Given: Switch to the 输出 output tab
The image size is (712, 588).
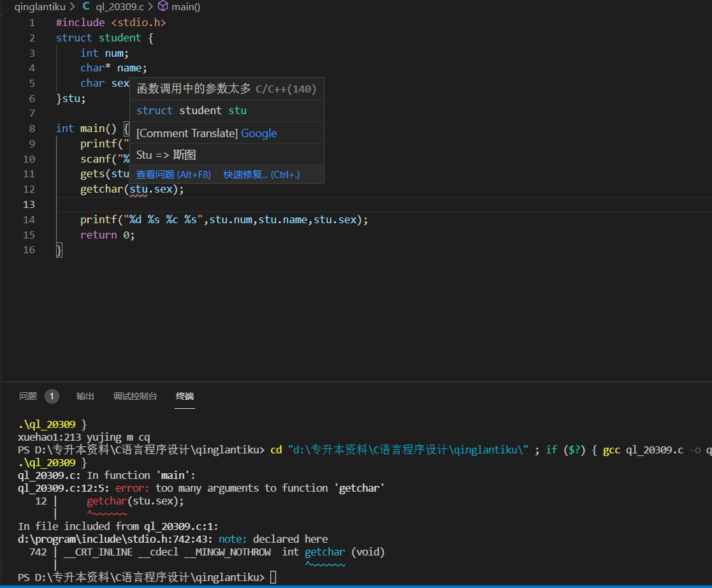Looking at the screenshot, I should (85, 396).
